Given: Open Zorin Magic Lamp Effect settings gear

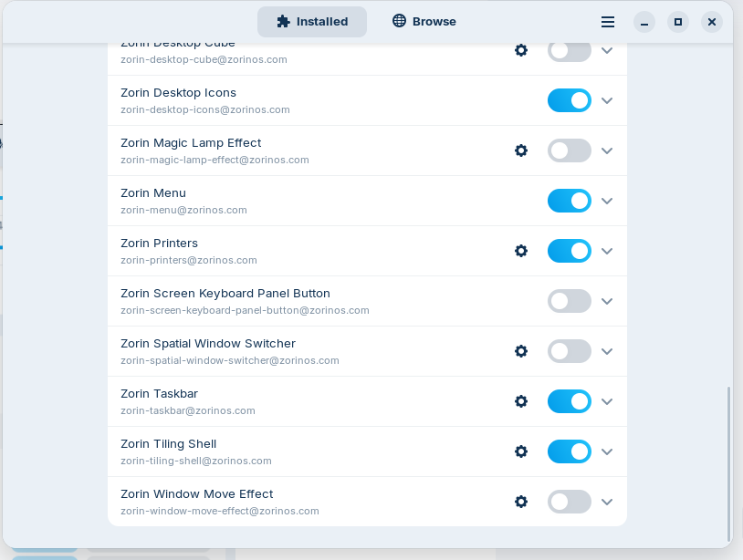Looking at the screenshot, I should pos(521,150).
